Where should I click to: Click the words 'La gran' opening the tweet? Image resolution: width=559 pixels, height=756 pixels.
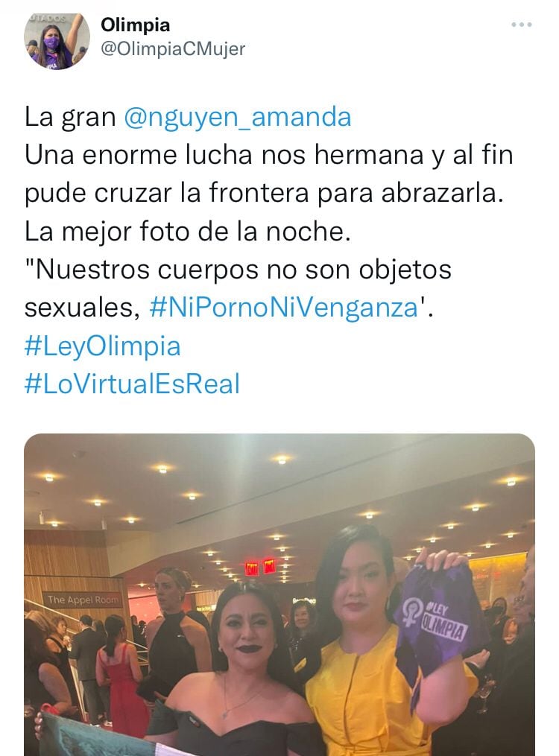70,117
